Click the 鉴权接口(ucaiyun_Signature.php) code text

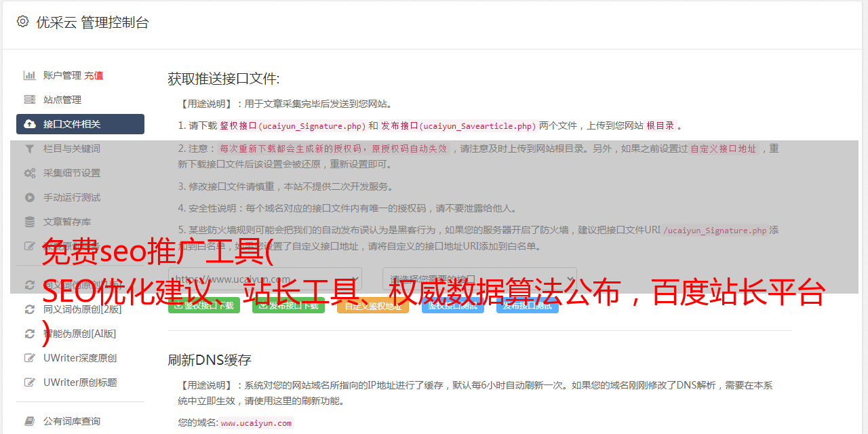point(292,125)
